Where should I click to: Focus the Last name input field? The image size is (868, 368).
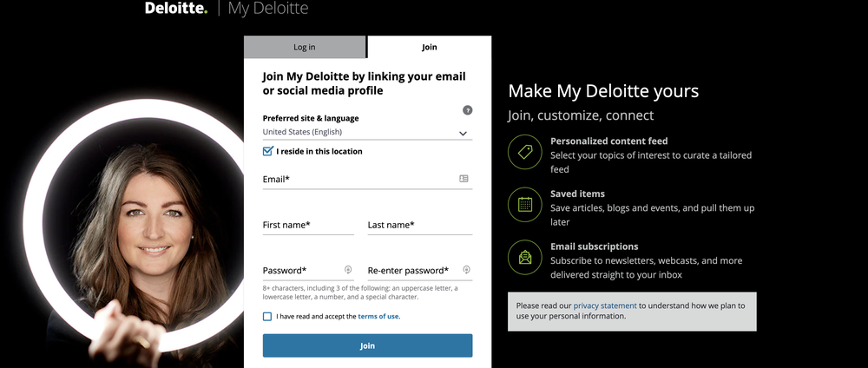point(419,226)
